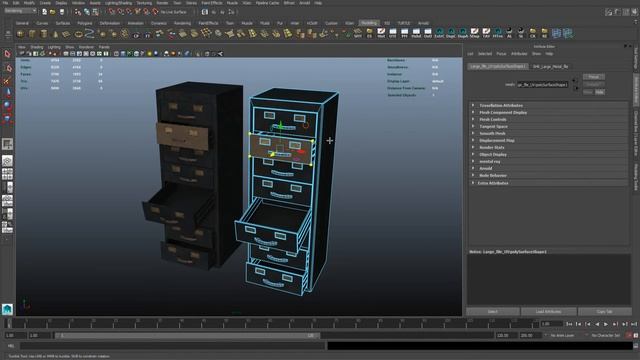Viewport: 640px width, 360px height.
Task: Click the polygon cylinder shelf icon
Action: pyautogui.click(x=44, y=34)
